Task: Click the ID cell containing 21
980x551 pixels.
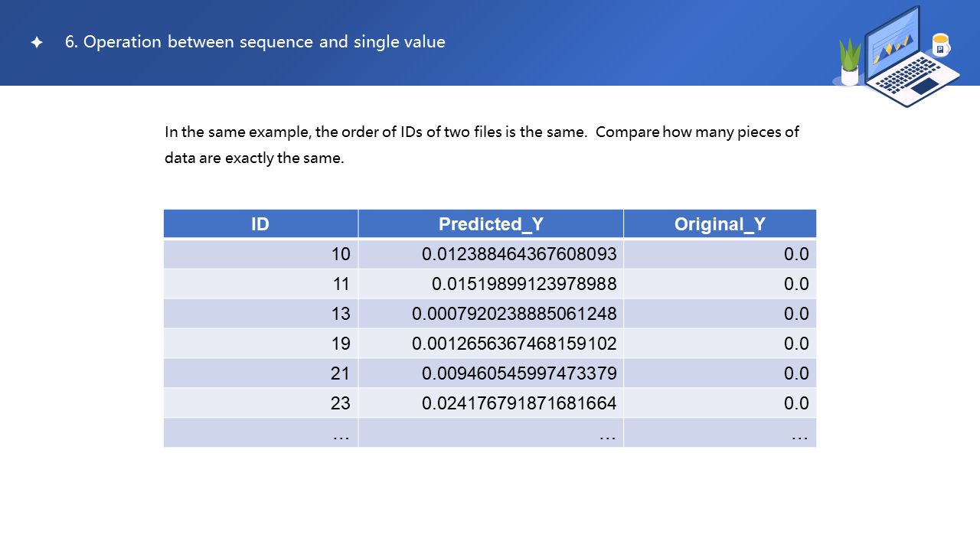Action: pyautogui.click(x=340, y=373)
